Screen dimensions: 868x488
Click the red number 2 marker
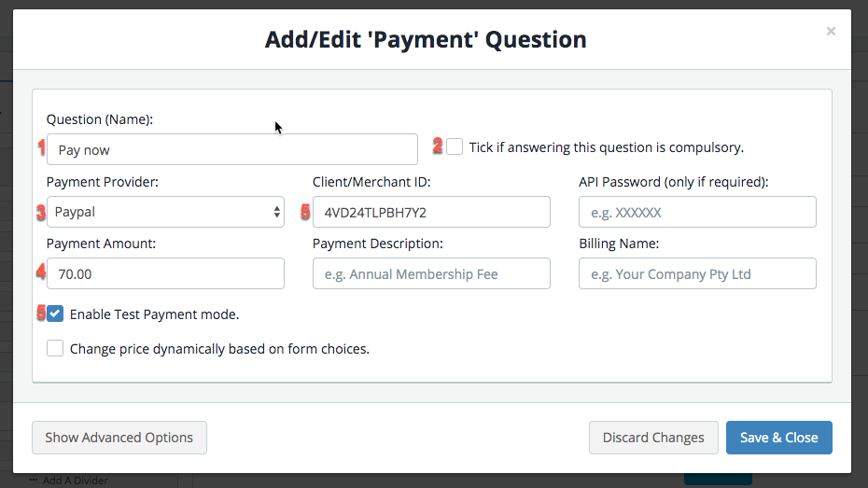(x=437, y=146)
